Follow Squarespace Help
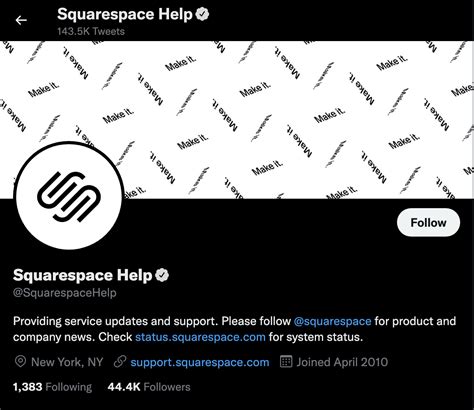This screenshot has height=410, width=474. (x=428, y=223)
